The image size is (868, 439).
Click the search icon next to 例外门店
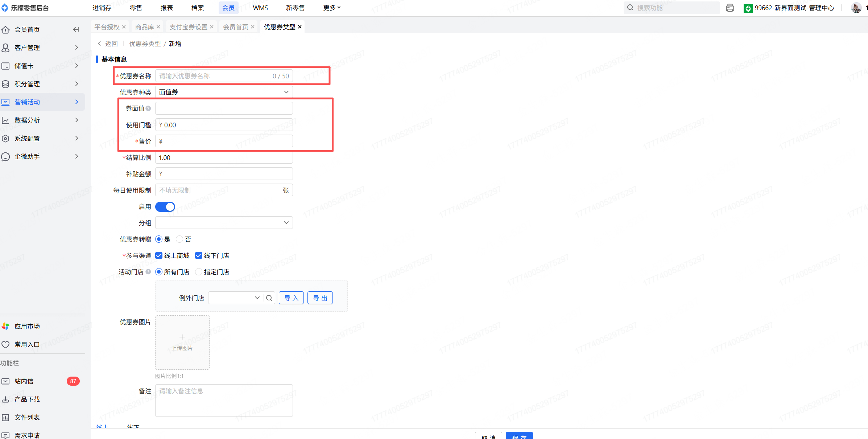(269, 298)
